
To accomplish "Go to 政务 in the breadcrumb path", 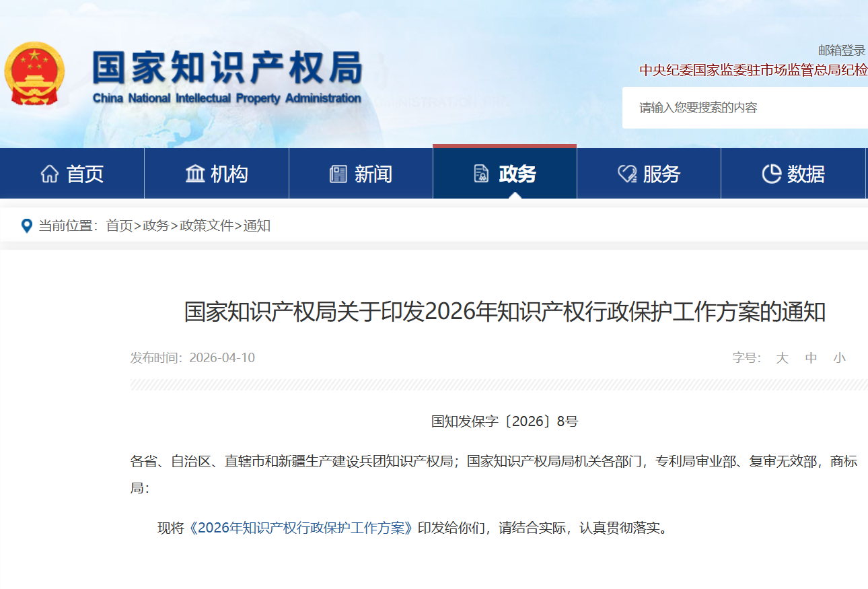I will [x=156, y=226].
